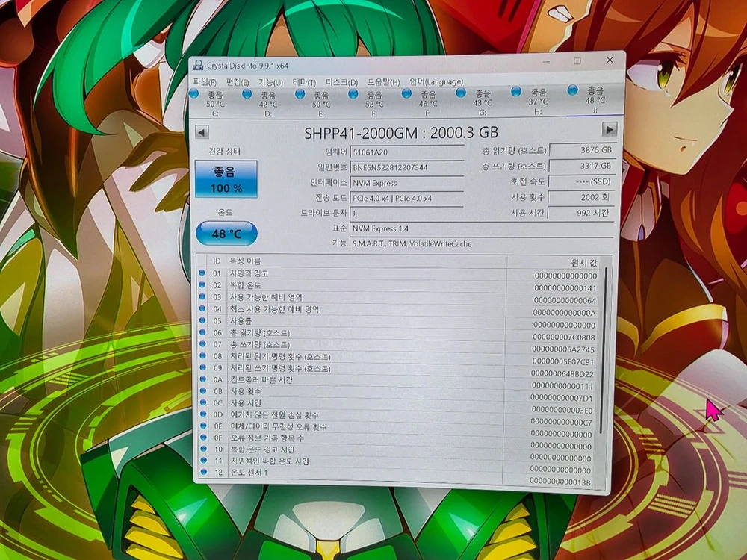
Task: Click status circle of row 08 처리된 읽기 명령 횟수
Action: pyautogui.click(x=202, y=355)
